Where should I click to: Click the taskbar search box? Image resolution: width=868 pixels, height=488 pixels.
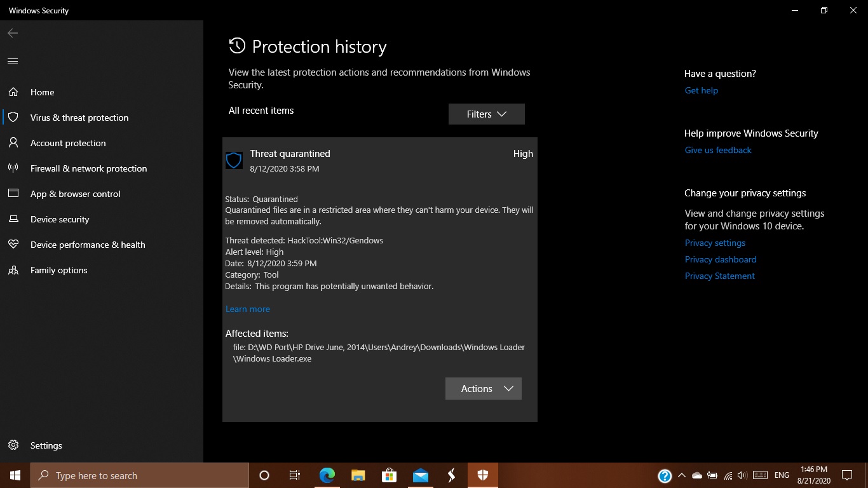pos(140,475)
